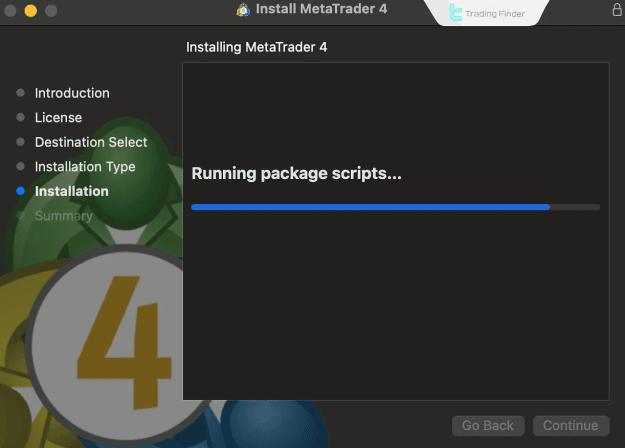Click the yellow minimize window button
Image resolution: width=625 pixels, height=448 pixels.
point(31,10)
